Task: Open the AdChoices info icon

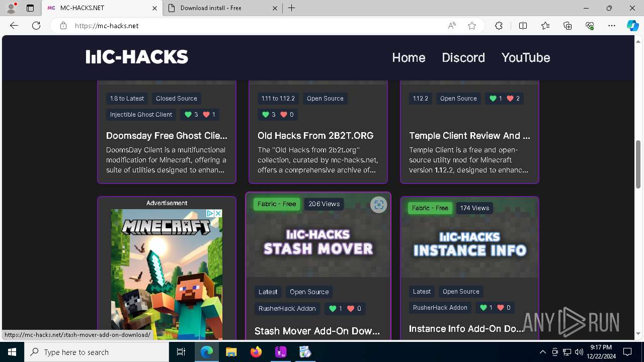Action: click(x=210, y=213)
